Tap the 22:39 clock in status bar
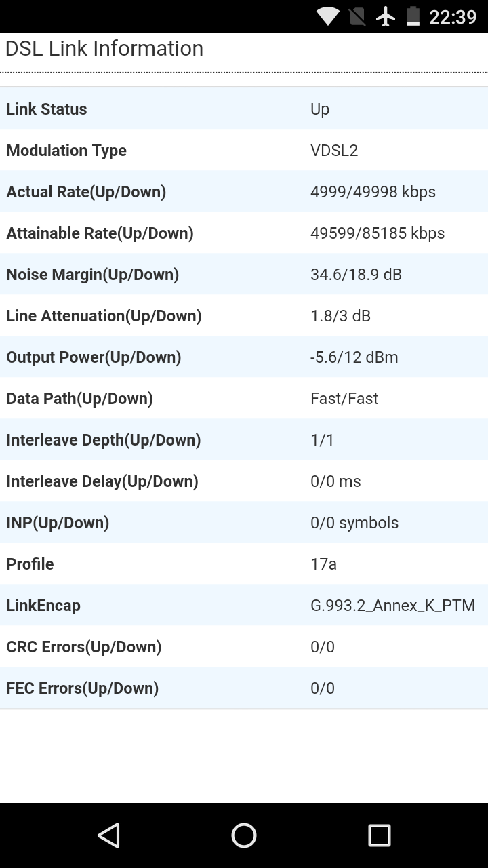The image size is (488, 868). pos(453,16)
